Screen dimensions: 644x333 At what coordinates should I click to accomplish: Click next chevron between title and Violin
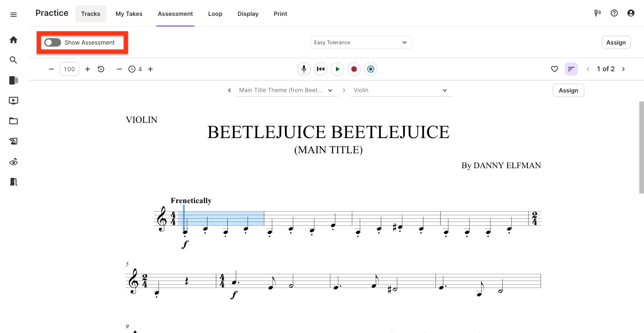(x=344, y=90)
